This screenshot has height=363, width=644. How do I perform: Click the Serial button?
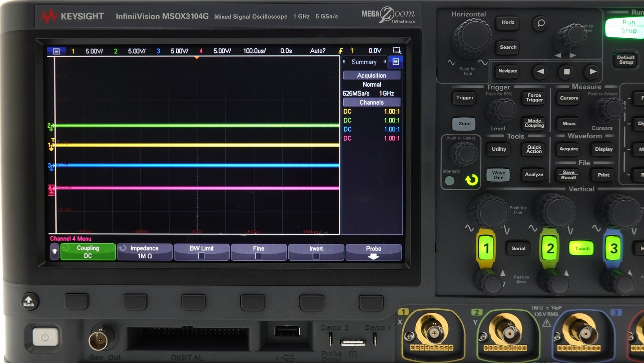tap(518, 249)
